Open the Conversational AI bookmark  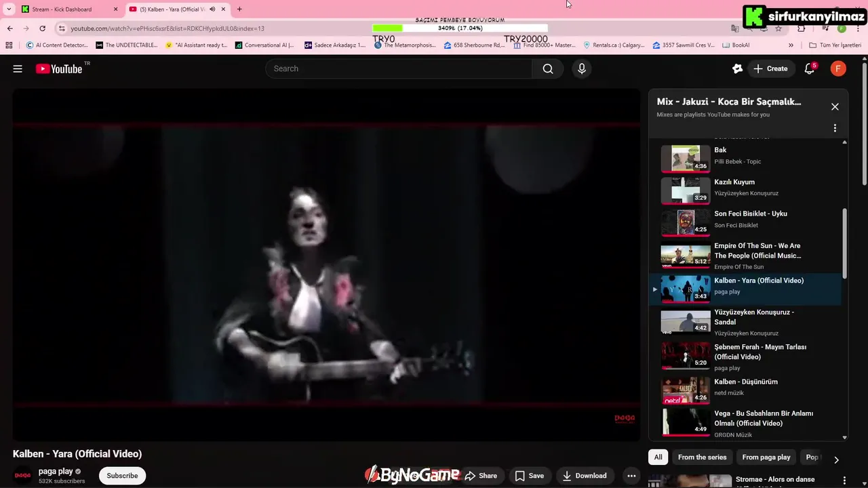pyautogui.click(x=264, y=45)
